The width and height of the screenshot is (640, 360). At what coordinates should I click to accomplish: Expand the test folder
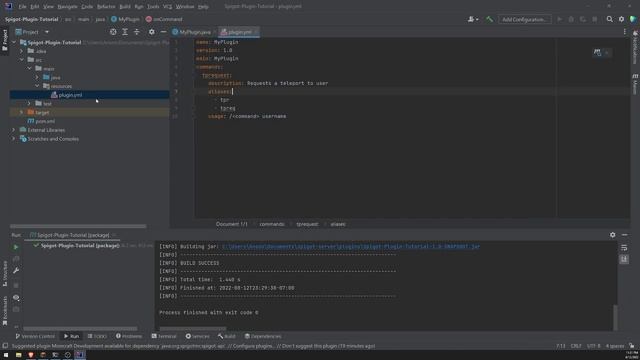(x=29, y=104)
